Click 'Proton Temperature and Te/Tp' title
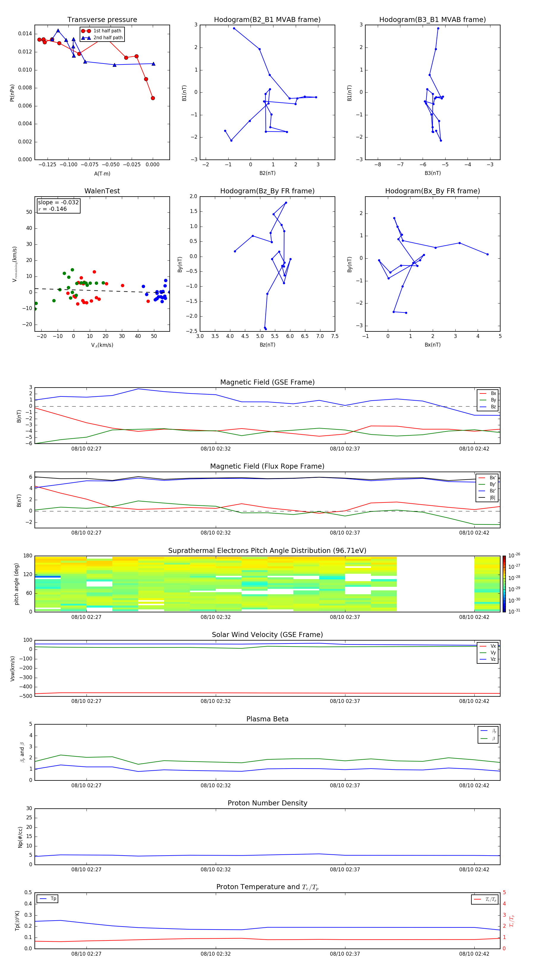535x980 pixels. [267, 887]
